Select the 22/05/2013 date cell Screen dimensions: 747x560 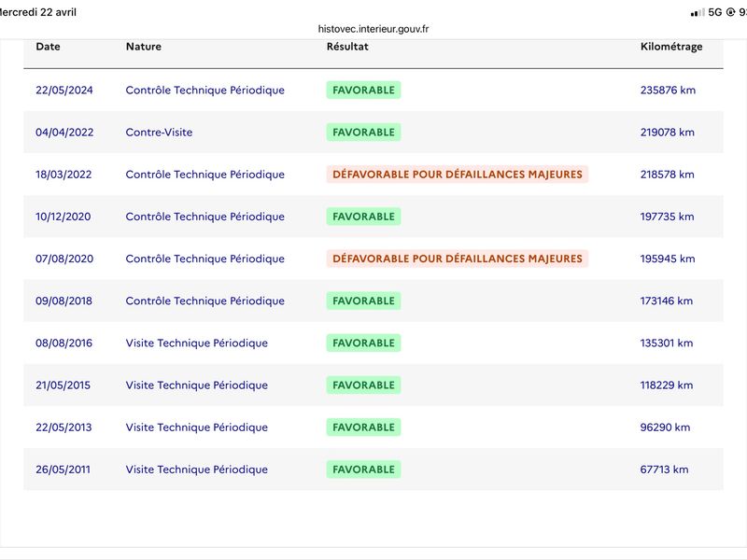63,427
